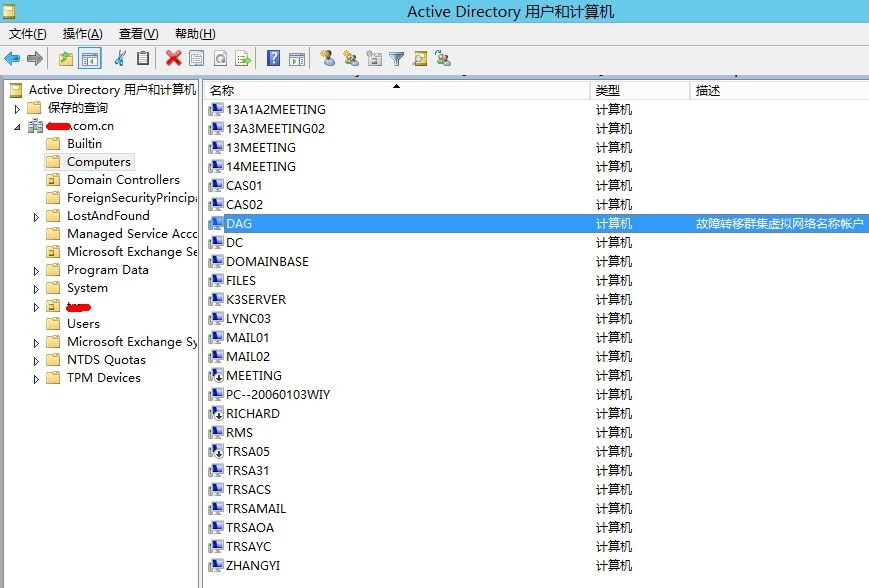Select computer 13A3MEETING02 in the list
The height and width of the screenshot is (588, 869).
tap(275, 129)
